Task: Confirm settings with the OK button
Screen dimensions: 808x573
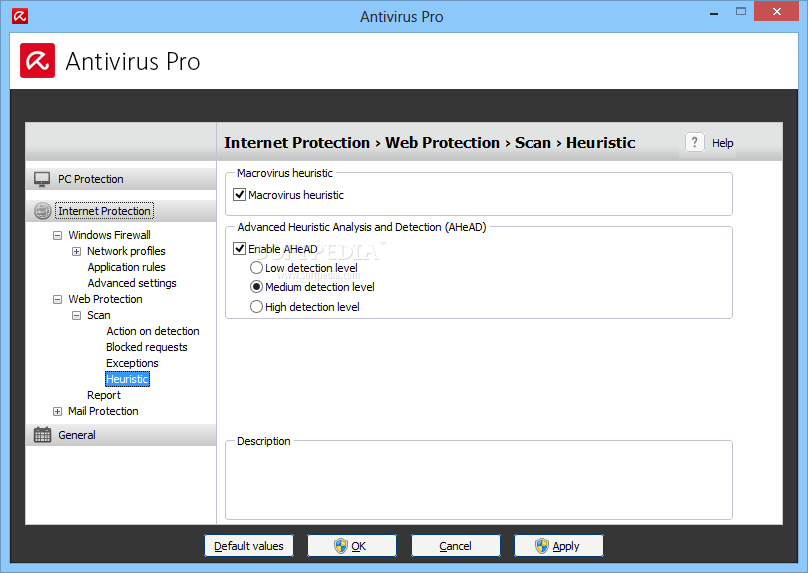Action: pos(352,546)
